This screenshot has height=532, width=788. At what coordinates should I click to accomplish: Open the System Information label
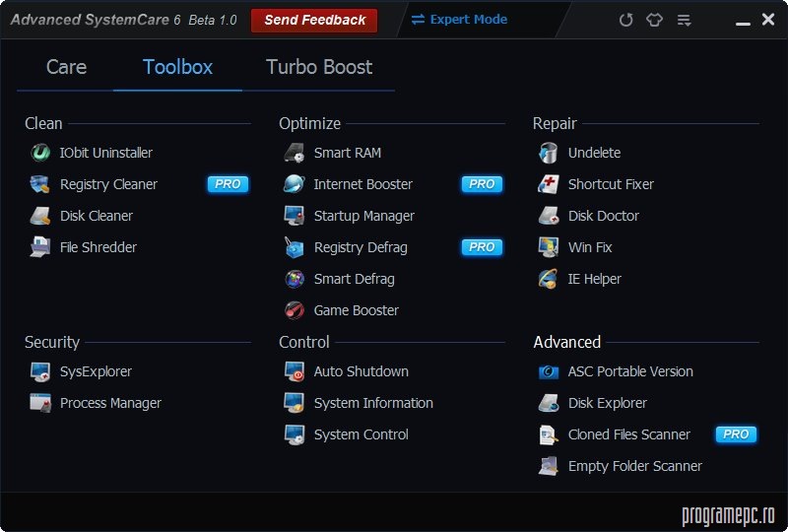(x=373, y=403)
